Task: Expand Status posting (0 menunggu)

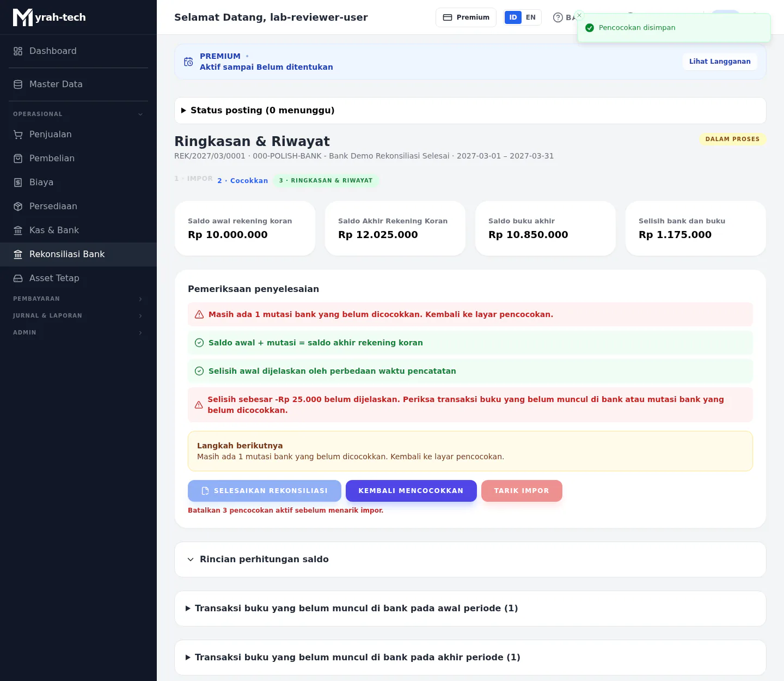Action: coord(470,111)
